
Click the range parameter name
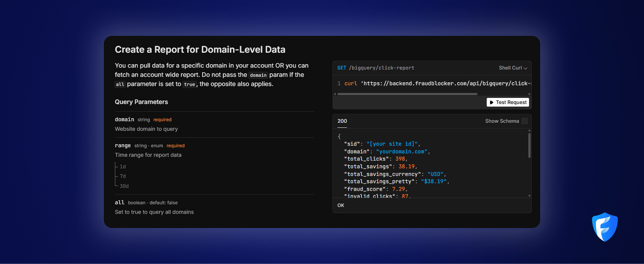coord(122,145)
